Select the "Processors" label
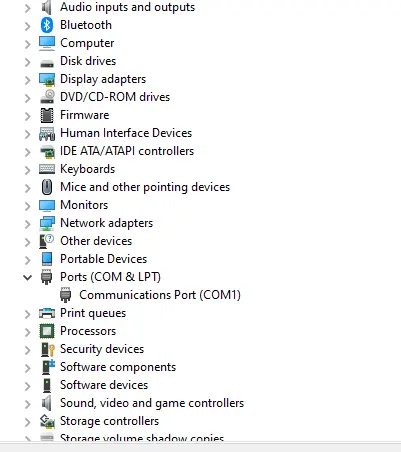This screenshot has width=401, height=452. [x=88, y=331]
